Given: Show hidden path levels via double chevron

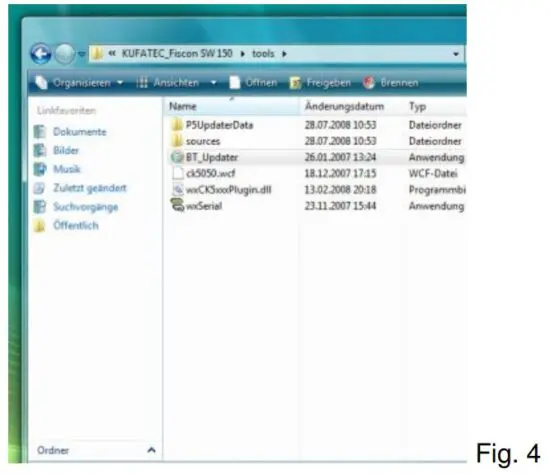Looking at the screenshot, I should pyautogui.click(x=112, y=53).
